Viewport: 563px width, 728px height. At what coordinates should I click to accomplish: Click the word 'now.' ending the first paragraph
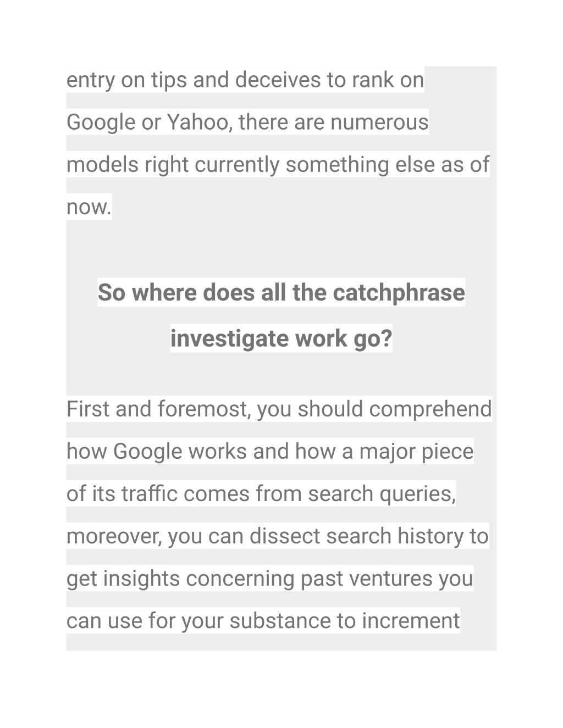click(x=89, y=207)
